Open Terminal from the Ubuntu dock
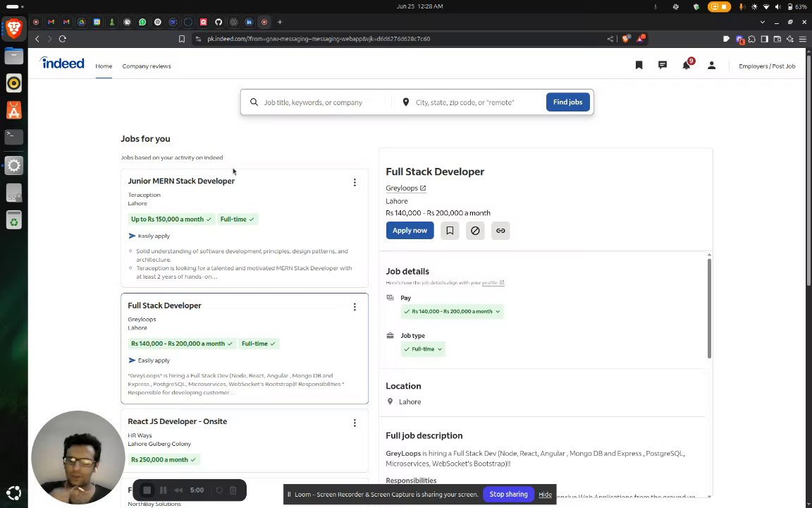 point(14,137)
